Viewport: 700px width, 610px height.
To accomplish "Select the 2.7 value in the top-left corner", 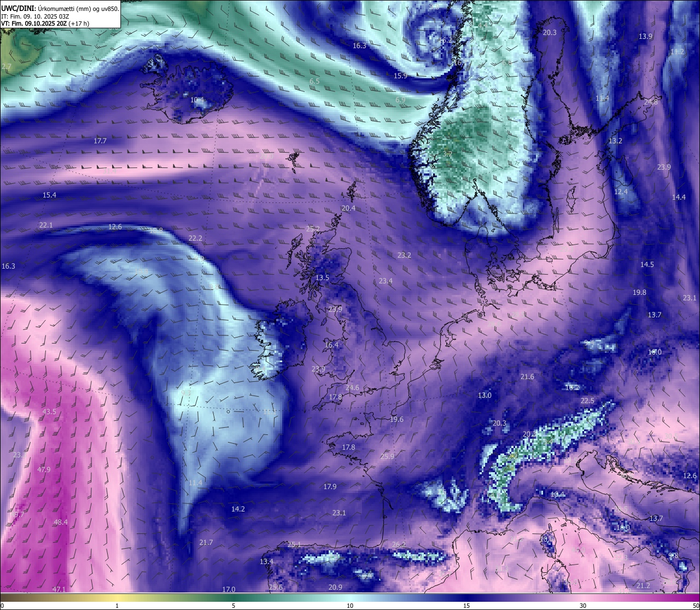I will tap(6, 66).
